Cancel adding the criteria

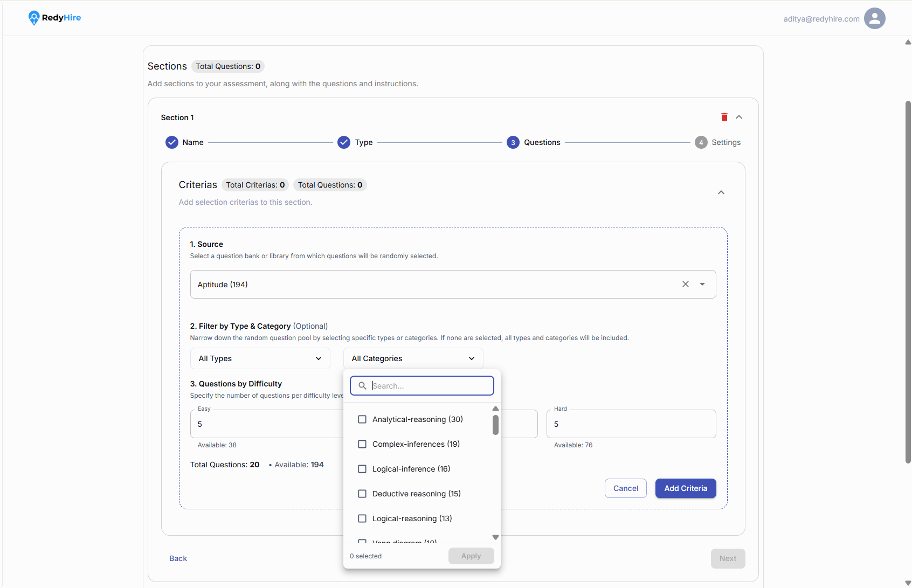626,488
